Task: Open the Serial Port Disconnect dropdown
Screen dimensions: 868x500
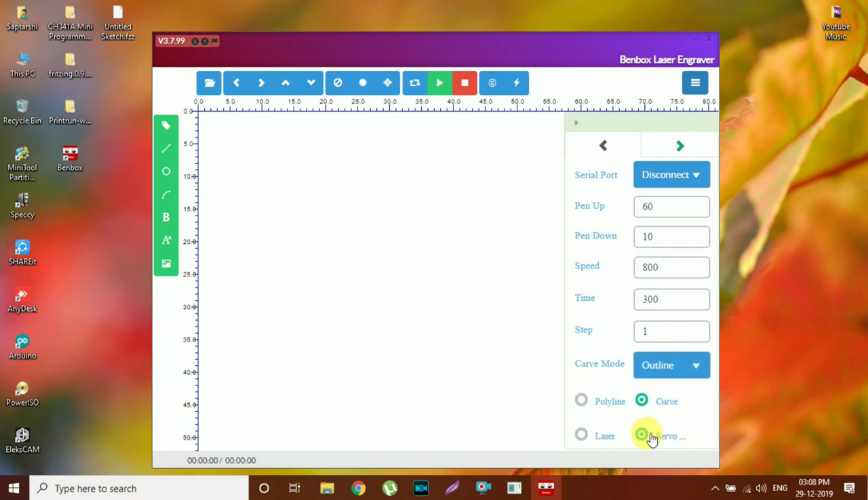Action: [671, 175]
